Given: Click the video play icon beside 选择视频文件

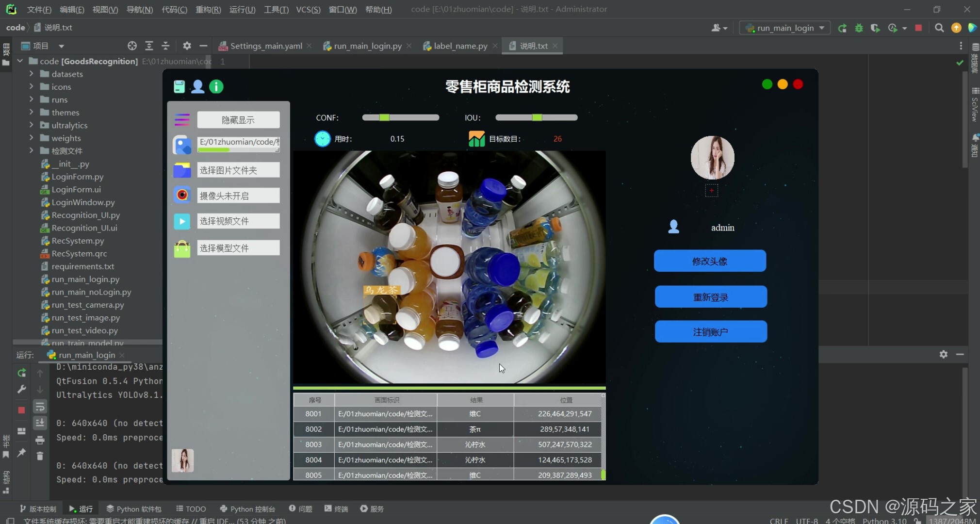Looking at the screenshot, I should [182, 221].
